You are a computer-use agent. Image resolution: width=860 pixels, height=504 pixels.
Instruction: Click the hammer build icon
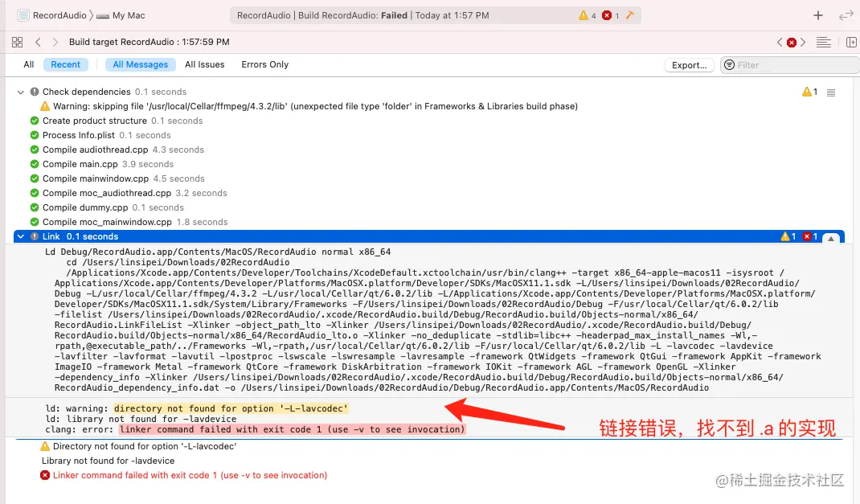tap(630, 15)
